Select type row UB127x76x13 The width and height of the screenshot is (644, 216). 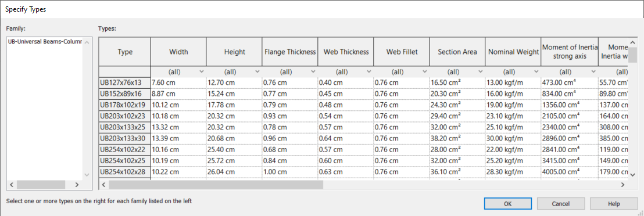(124, 82)
